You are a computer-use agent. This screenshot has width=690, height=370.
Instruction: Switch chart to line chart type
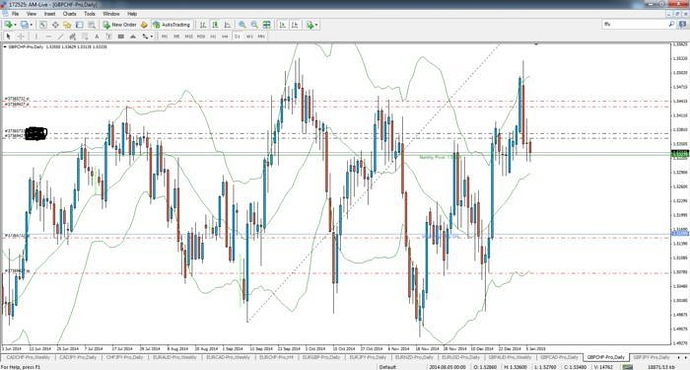point(228,25)
